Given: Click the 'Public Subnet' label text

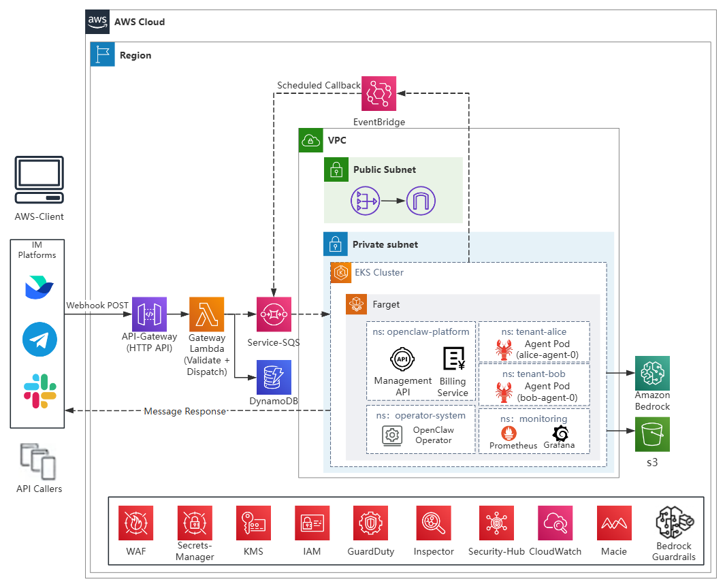Looking at the screenshot, I should [385, 169].
